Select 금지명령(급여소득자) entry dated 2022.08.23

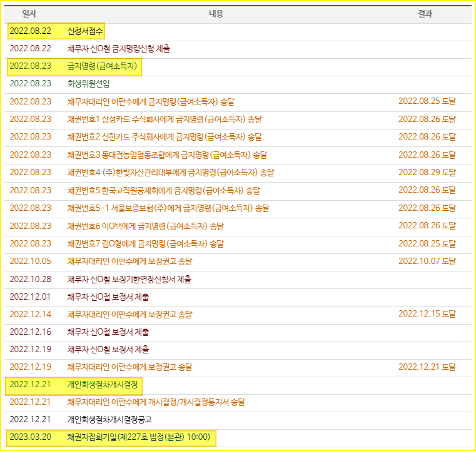[103, 66]
